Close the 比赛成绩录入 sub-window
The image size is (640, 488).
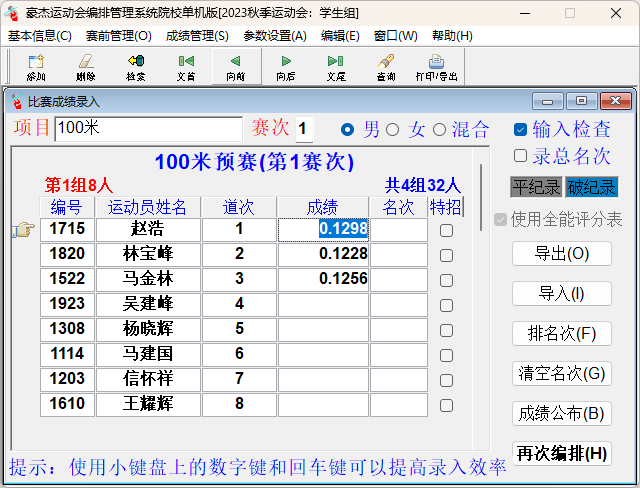tap(616, 101)
